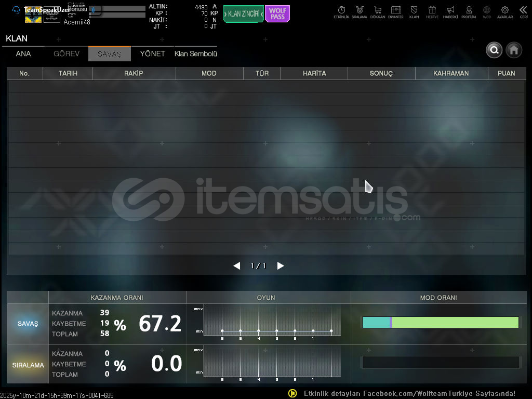Go back with the Geri arrows

[x=523, y=10]
